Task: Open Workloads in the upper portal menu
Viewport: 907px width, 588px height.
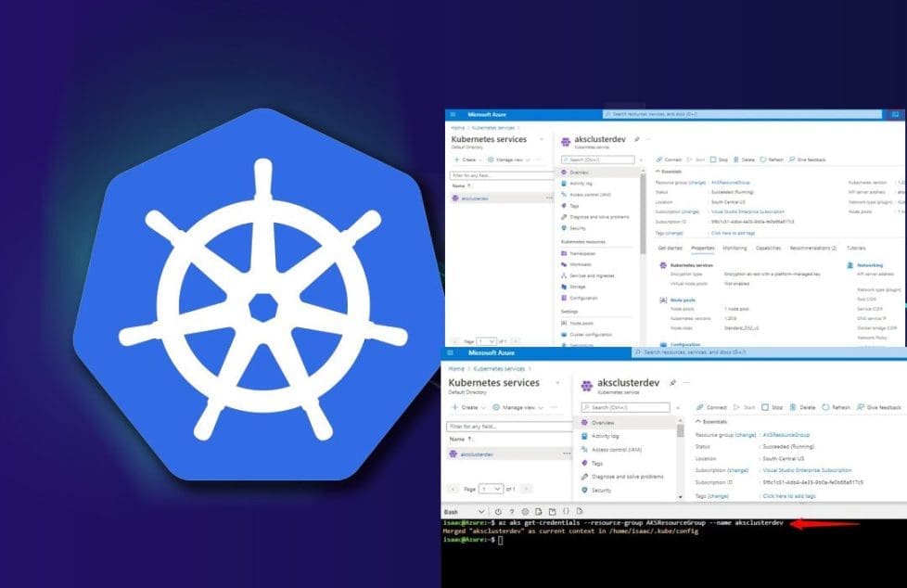Action: (581, 264)
